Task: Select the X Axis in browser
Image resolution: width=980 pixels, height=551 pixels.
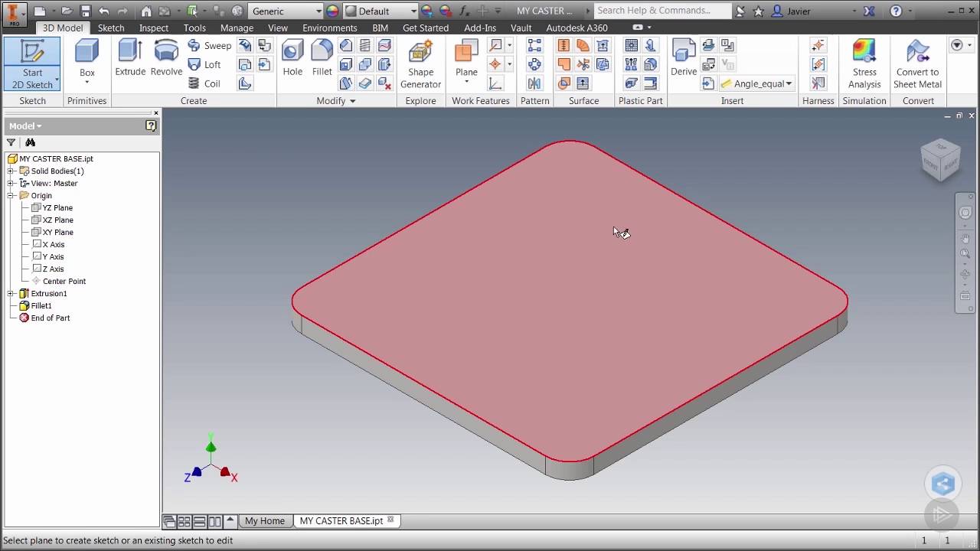Action: [53, 244]
